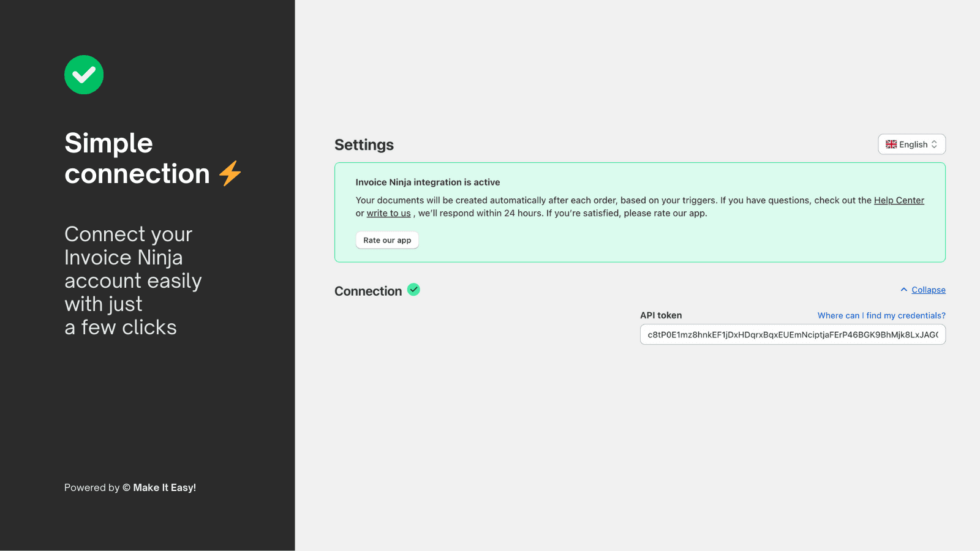
Task: Open 'Where can I find my credentials?'
Action: click(881, 315)
